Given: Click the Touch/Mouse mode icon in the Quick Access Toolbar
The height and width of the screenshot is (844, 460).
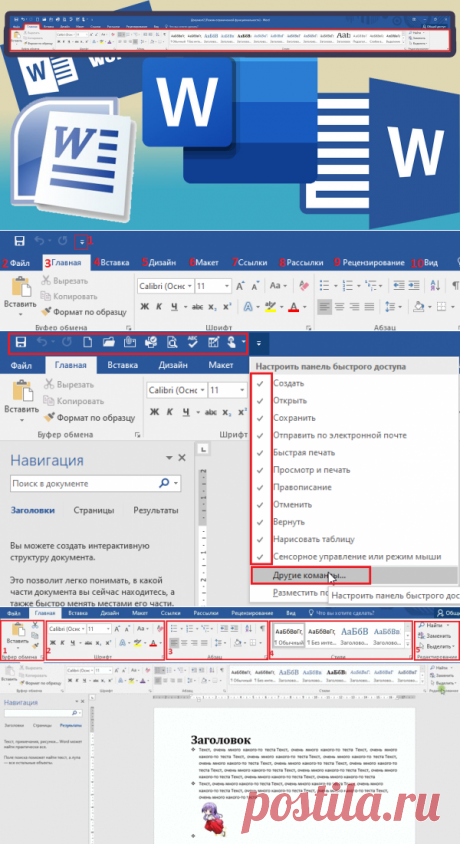Looking at the screenshot, I should (232, 342).
